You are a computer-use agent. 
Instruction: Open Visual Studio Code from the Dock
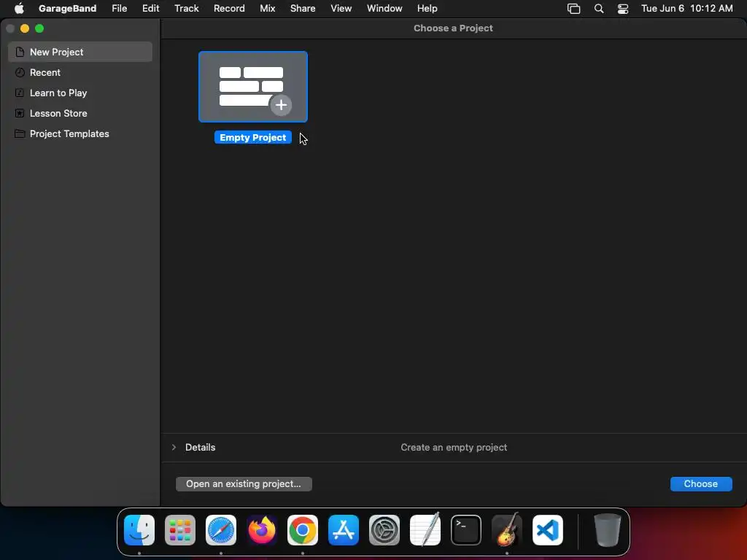point(548,530)
